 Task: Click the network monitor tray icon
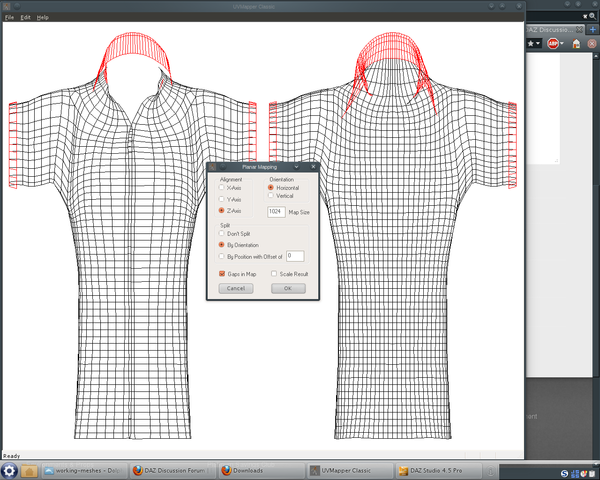574,473
